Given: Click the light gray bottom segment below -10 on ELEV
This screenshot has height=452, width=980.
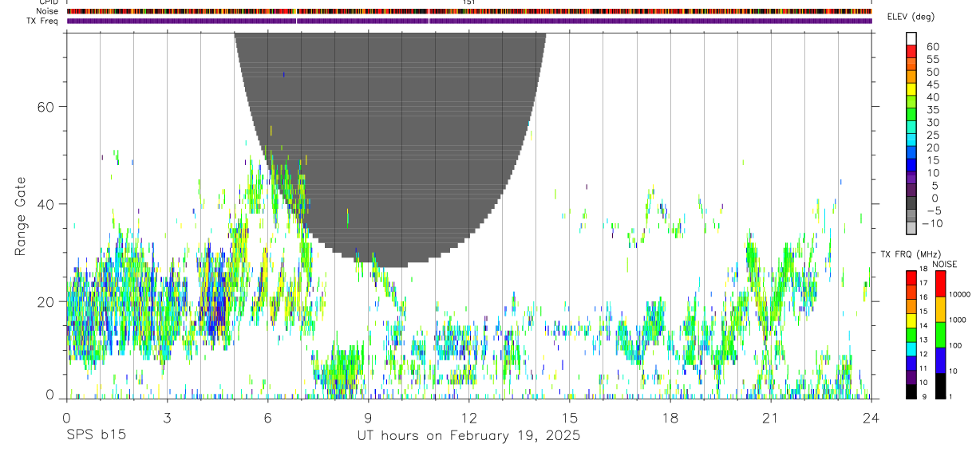Looking at the screenshot, I should [x=911, y=228].
